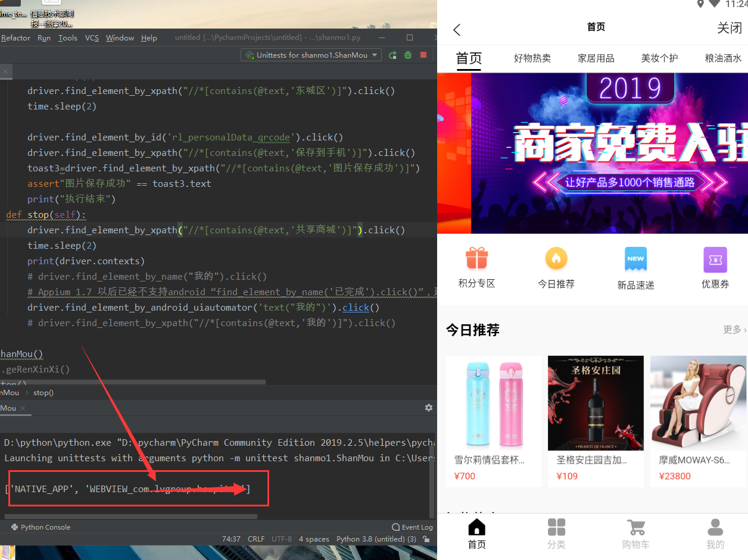The height and width of the screenshot is (560, 748).
Task: Open the VCS menu
Action: tap(92, 37)
